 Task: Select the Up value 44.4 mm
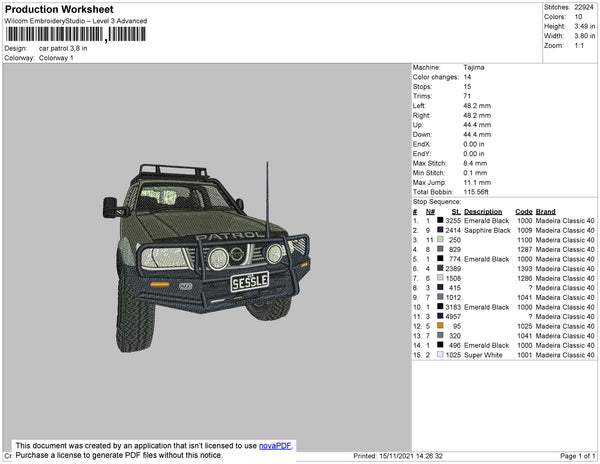(477, 125)
